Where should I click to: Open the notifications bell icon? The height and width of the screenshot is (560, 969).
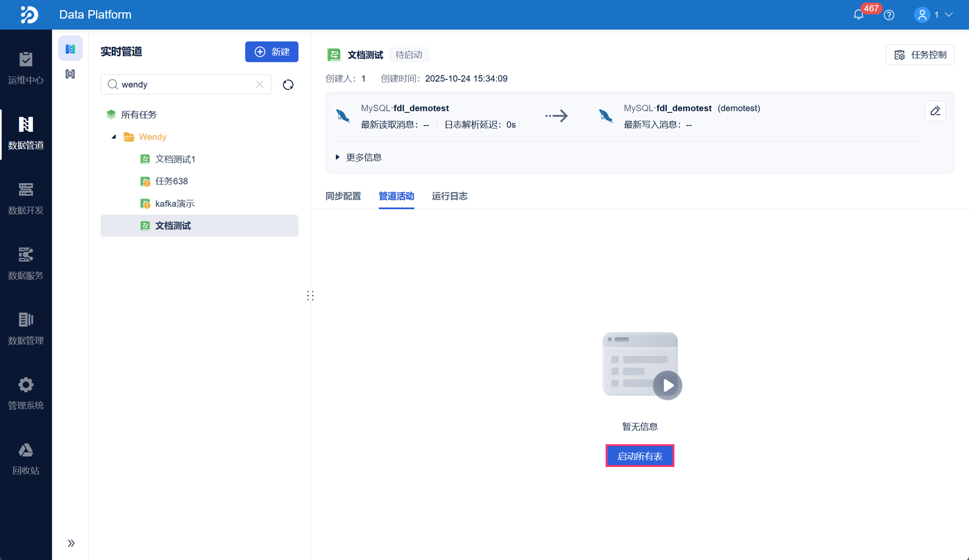[859, 15]
